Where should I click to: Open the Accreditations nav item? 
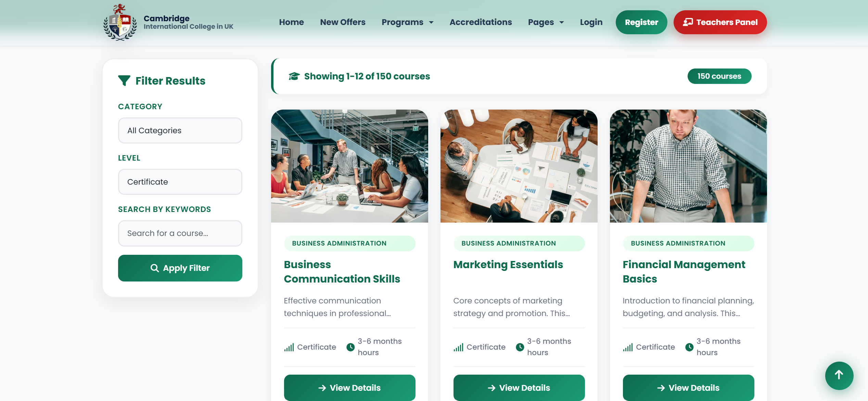(481, 22)
